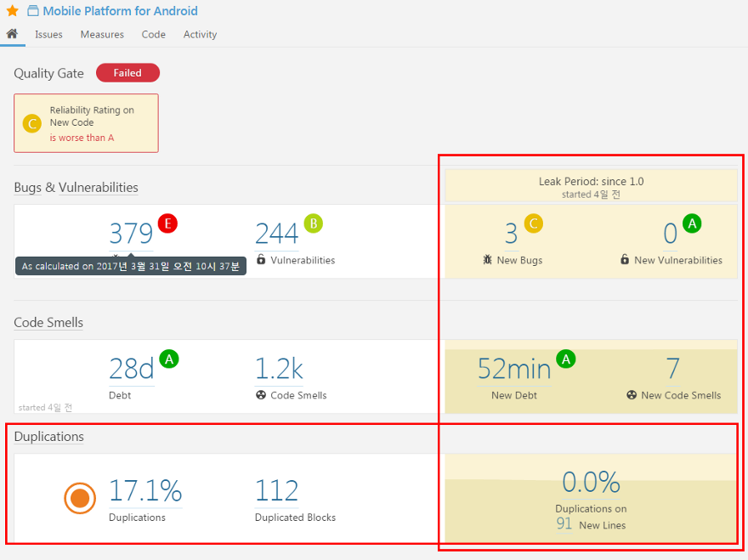Screen dimensions: 748x560
Task: Click the 'started 4일 전' text under Debt
Action: click(x=45, y=407)
